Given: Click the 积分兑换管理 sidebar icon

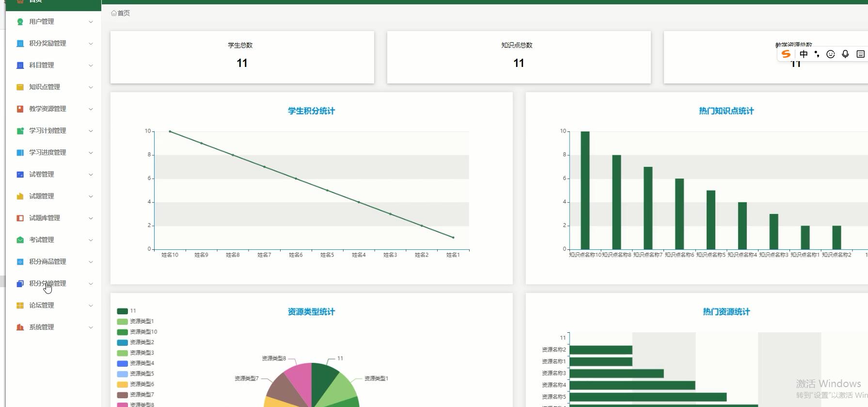Looking at the screenshot, I should [20, 284].
